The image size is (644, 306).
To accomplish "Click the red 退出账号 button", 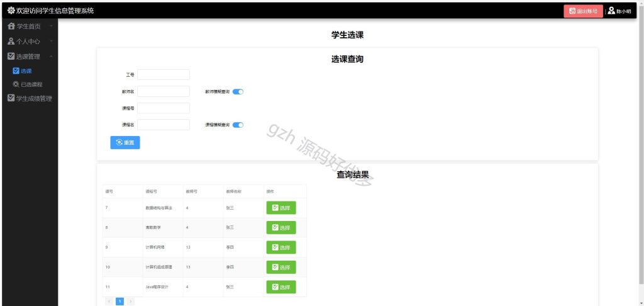I will pyautogui.click(x=583, y=11).
